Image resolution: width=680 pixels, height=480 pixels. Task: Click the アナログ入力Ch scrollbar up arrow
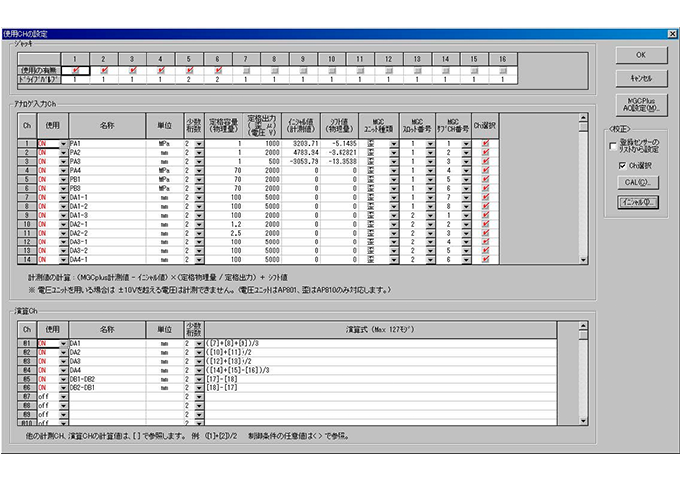[x=583, y=118]
